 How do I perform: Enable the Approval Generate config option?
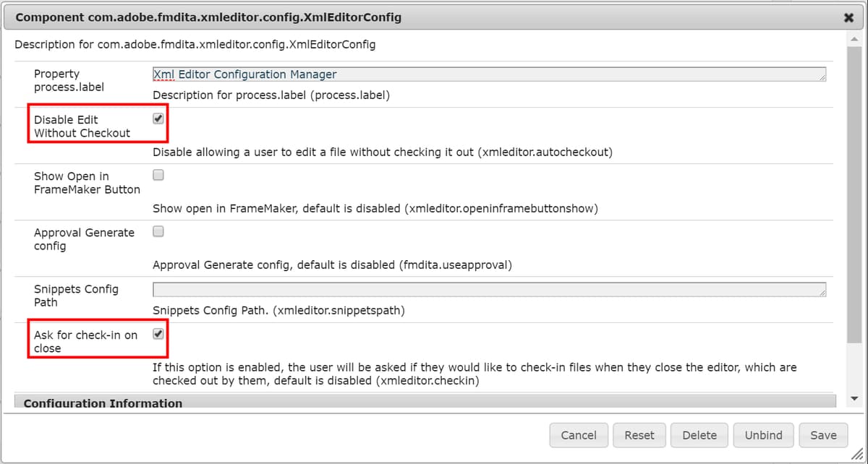[157, 231]
